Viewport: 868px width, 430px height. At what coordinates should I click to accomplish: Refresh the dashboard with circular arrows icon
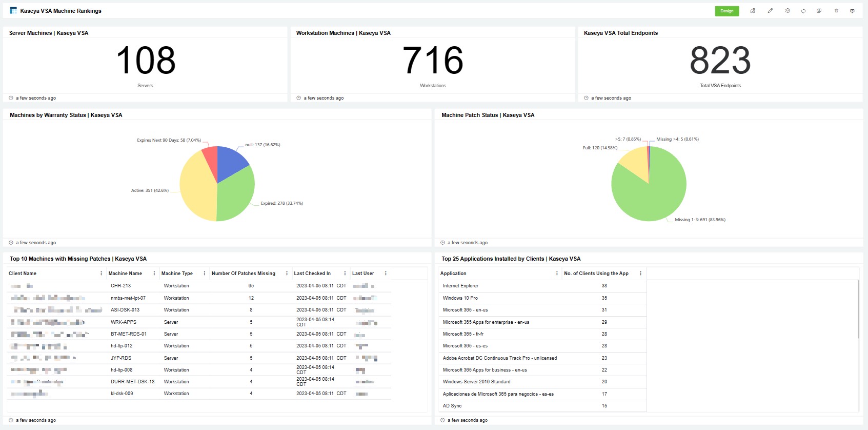[803, 11]
